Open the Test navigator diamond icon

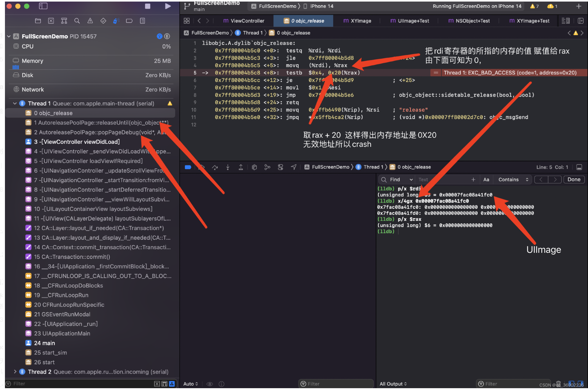[103, 21]
